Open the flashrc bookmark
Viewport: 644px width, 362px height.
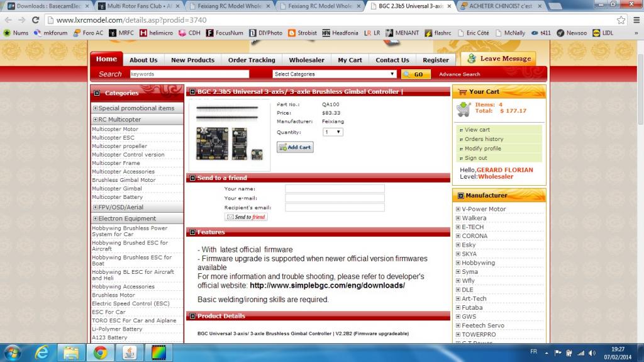pos(438,33)
